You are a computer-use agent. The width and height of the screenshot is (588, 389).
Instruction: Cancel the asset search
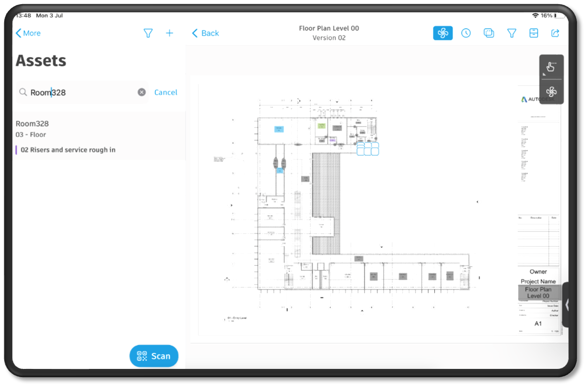pos(166,92)
